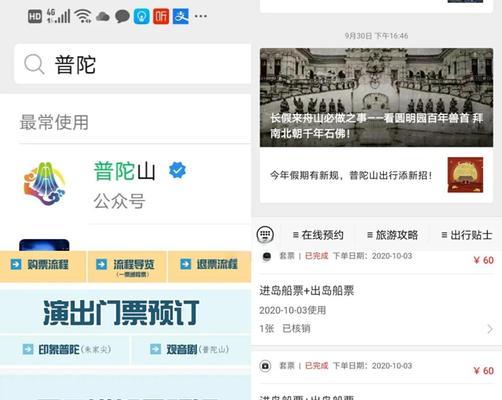This screenshot has width=502, height=400.
Task: Book 观音剧 show tickets
Action: pos(191,350)
